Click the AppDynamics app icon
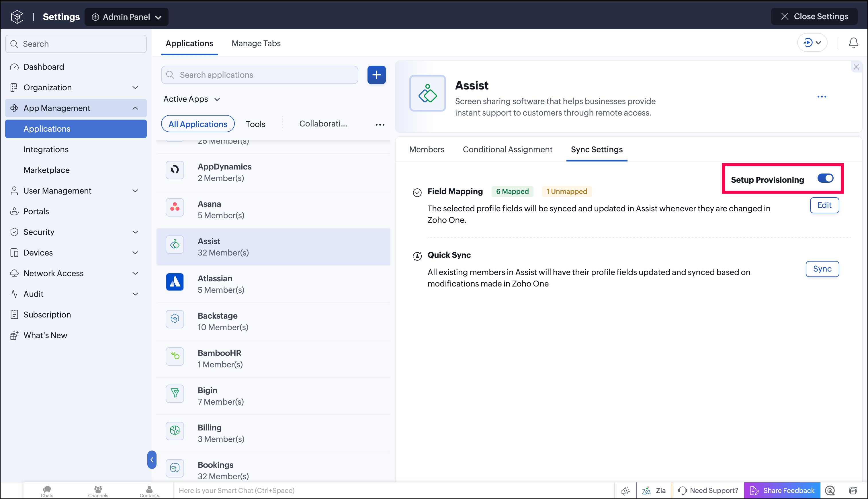The width and height of the screenshot is (868, 499). tap(175, 170)
